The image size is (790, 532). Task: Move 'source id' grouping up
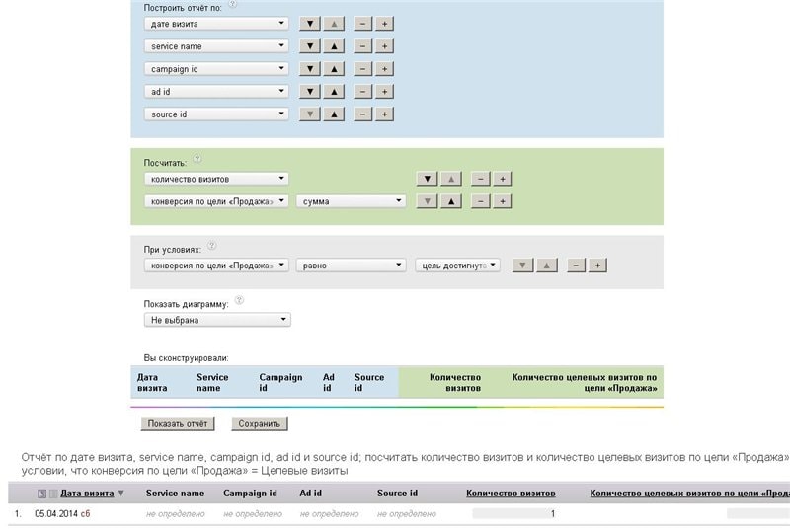334,114
